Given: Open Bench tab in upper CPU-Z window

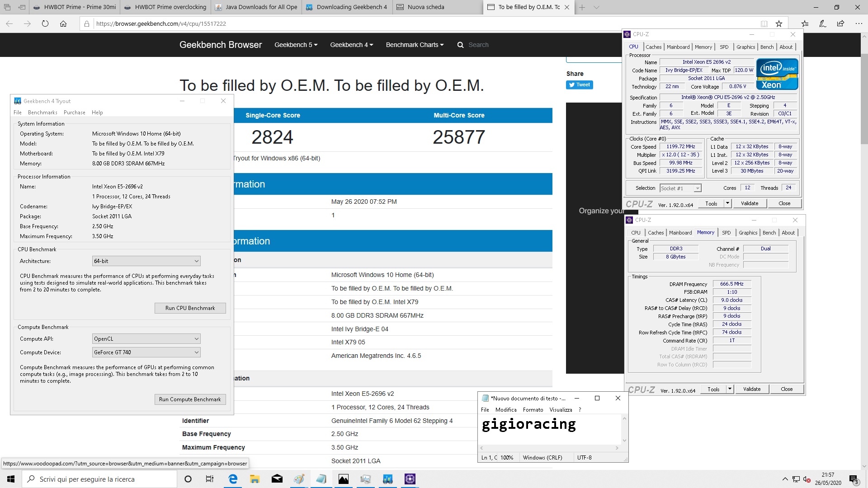Looking at the screenshot, I should click(x=767, y=47).
